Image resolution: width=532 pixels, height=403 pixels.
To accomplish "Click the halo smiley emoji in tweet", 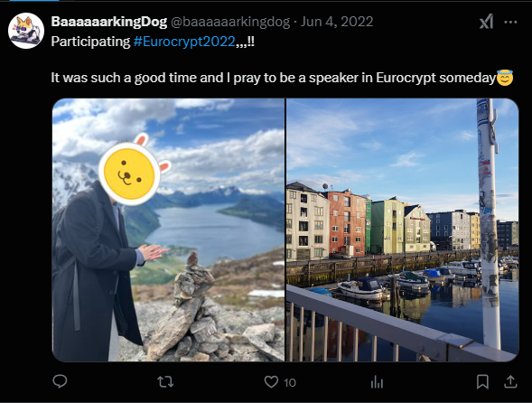I will 505,78.
